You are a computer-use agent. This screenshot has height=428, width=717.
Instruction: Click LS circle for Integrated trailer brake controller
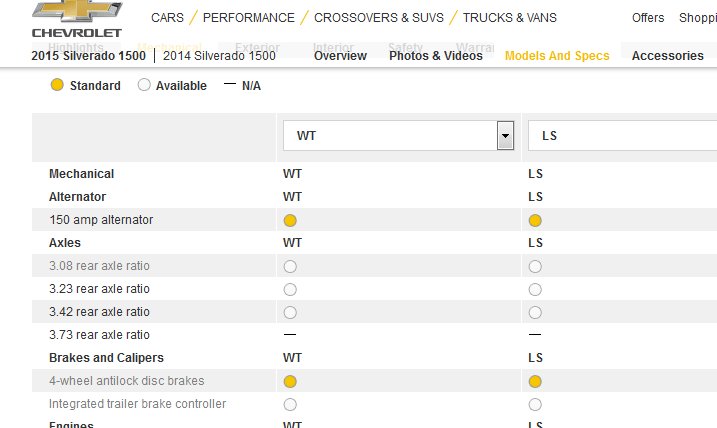click(x=535, y=405)
